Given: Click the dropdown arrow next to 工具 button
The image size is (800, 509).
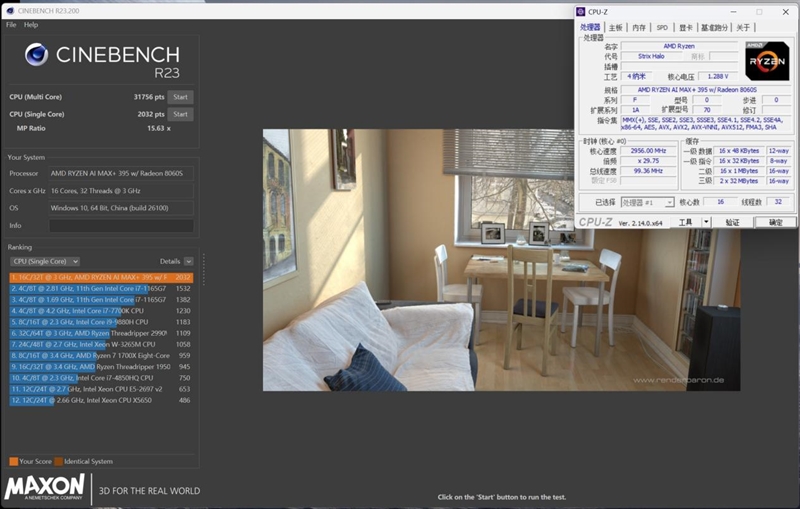Looking at the screenshot, I should click(x=706, y=222).
